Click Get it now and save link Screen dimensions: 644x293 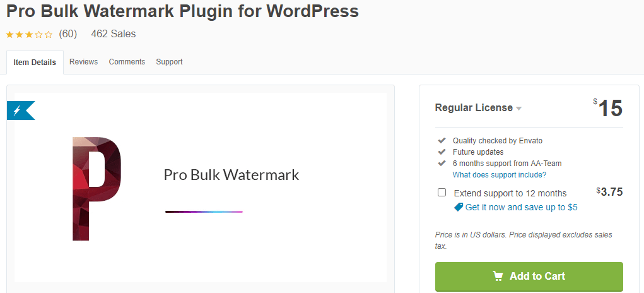click(x=521, y=207)
